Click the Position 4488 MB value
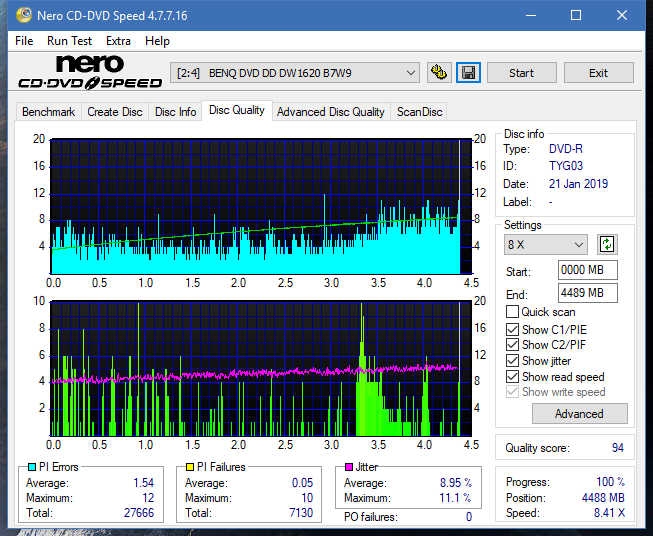The height and width of the screenshot is (536, 653). tap(603, 498)
